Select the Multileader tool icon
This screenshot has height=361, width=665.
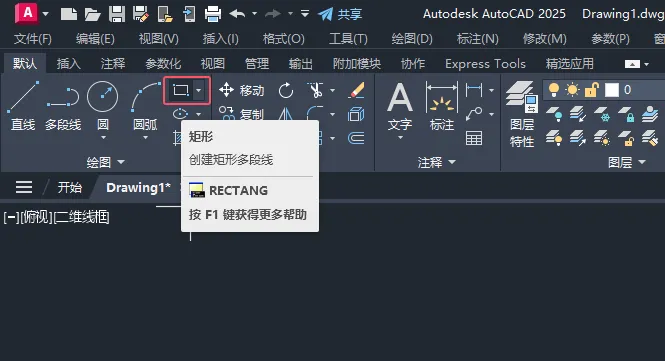pos(474,114)
